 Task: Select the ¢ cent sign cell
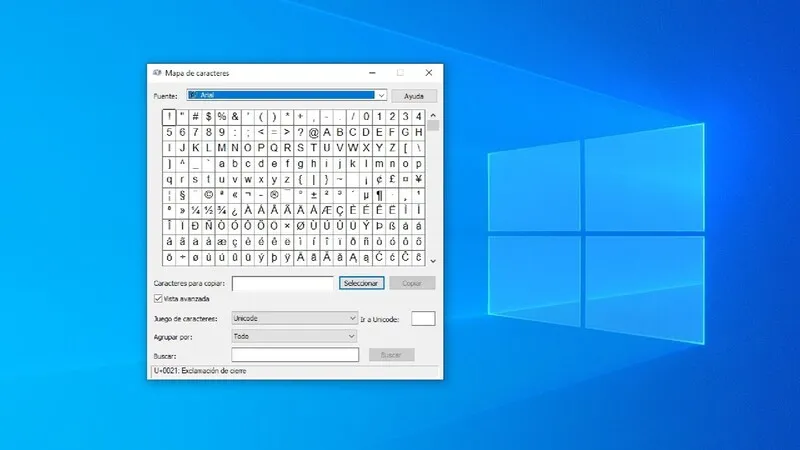click(x=379, y=179)
